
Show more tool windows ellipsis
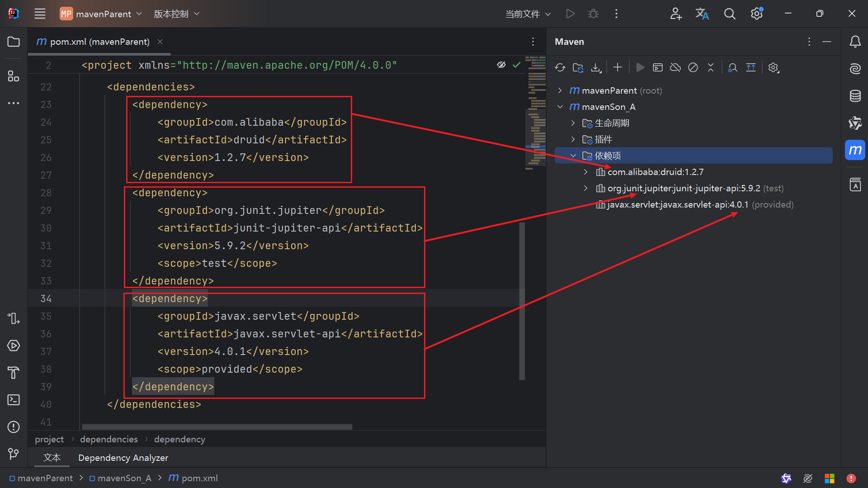[x=14, y=103]
